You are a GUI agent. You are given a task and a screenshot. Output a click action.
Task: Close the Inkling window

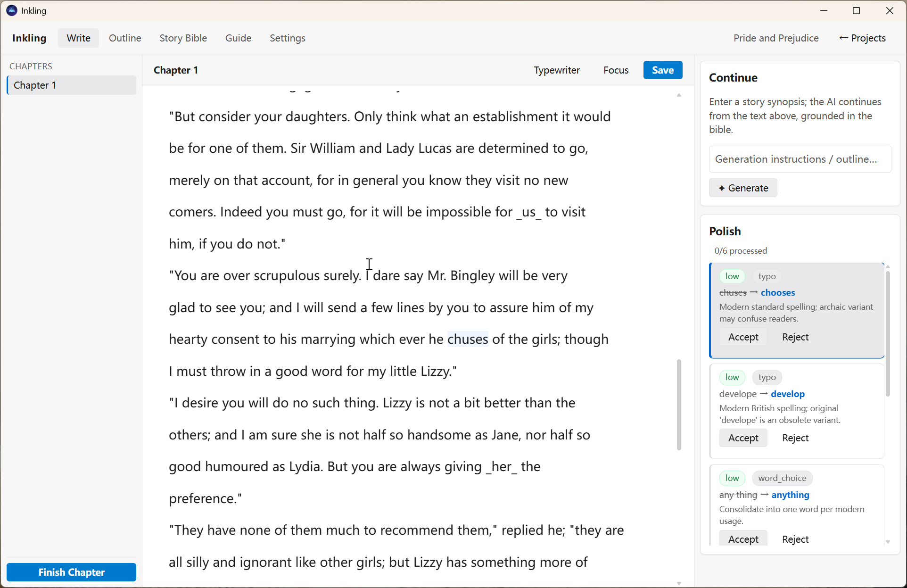tap(890, 10)
